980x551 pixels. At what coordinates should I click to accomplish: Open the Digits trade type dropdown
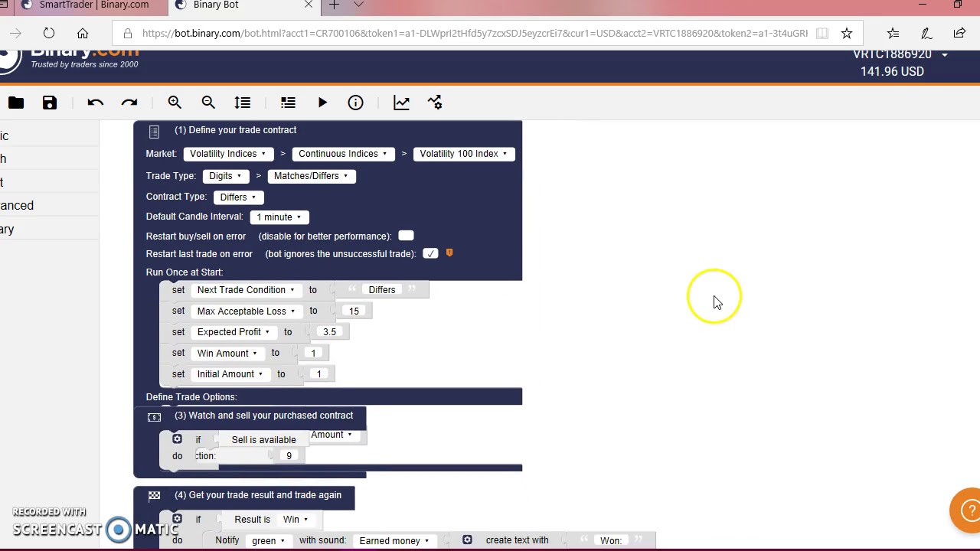225,176
